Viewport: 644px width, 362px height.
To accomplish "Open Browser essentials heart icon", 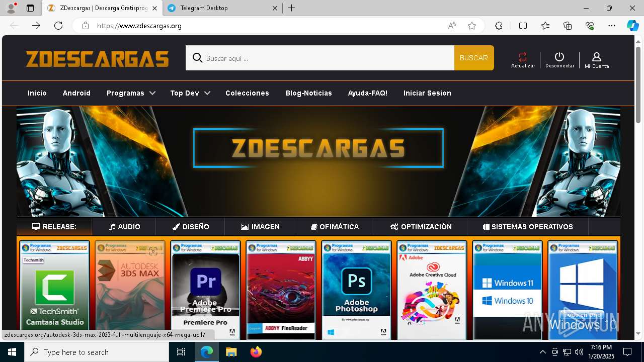I will click(x=590, y=26).
